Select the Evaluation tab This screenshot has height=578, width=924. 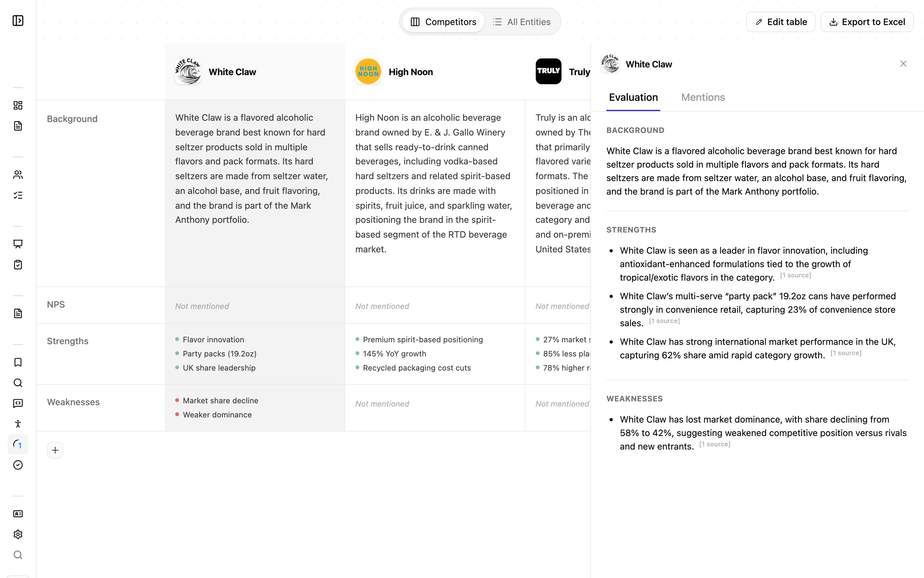pyautogui.click(x=633, y=98)
